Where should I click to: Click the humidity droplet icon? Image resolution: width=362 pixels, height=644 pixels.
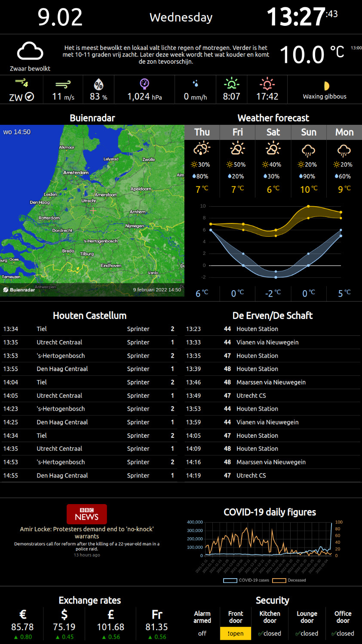pos(98,84)
